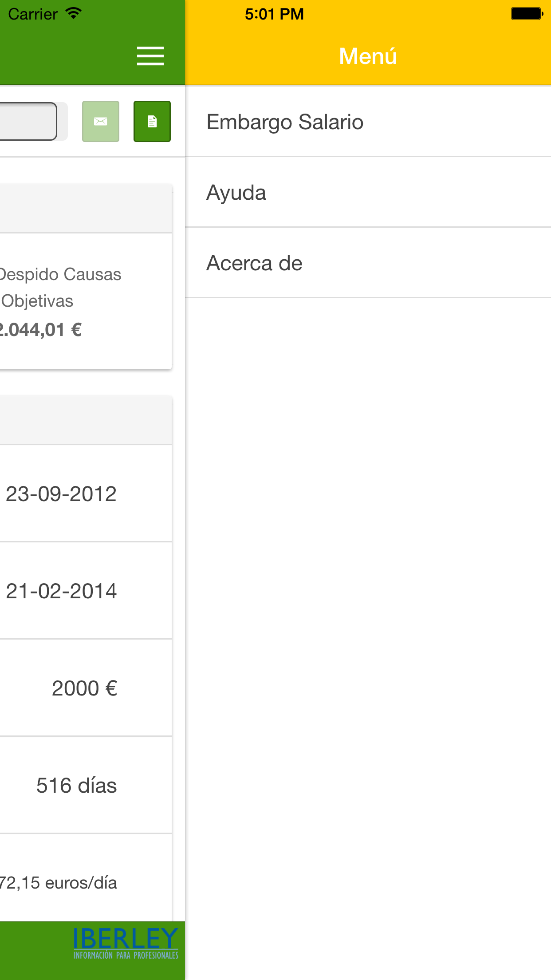Tap the 72,15 euros/día row
The height and width of the screenshot is (980, 551).
tap(86, 878)
